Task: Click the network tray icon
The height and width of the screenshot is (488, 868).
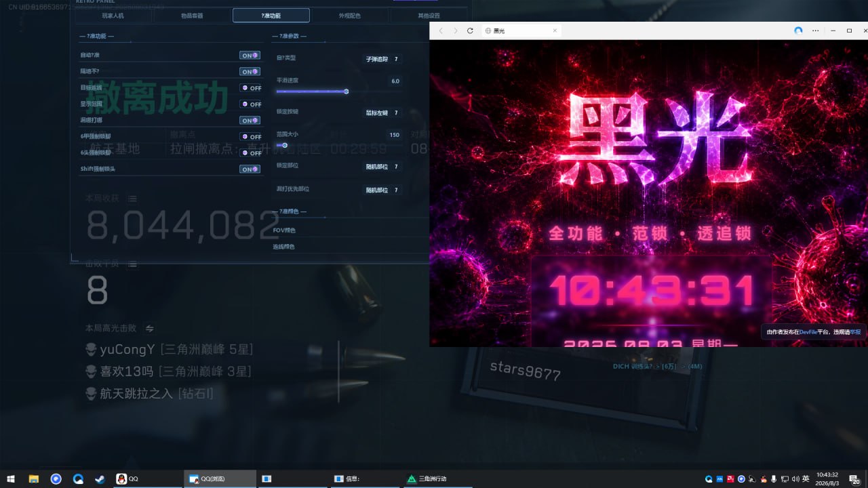Action: tap(784, 479)
